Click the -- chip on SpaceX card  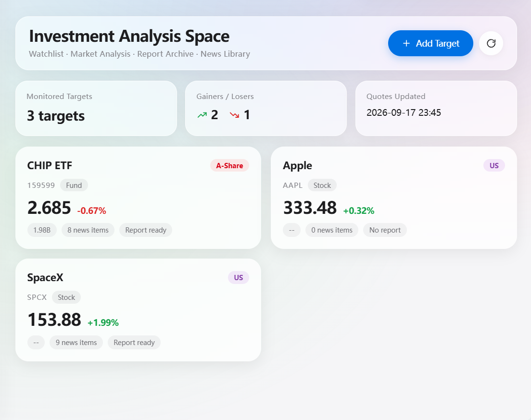(36, 343)
